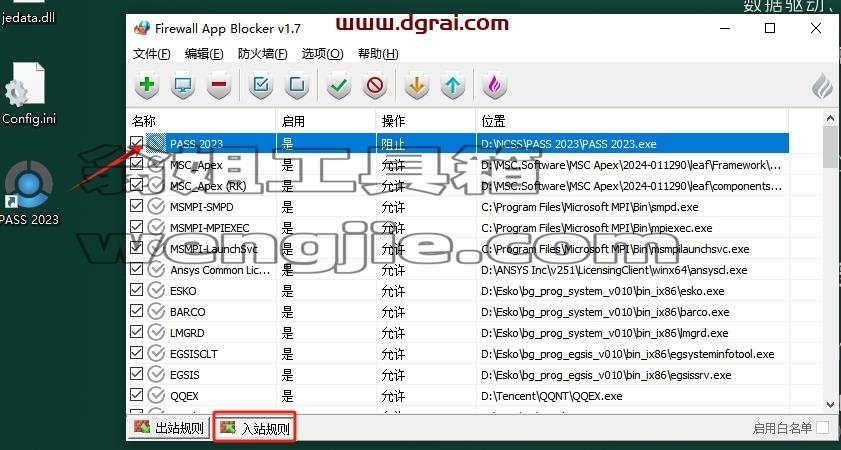Click the status icon of PASS 2023 row

(156, 143)
